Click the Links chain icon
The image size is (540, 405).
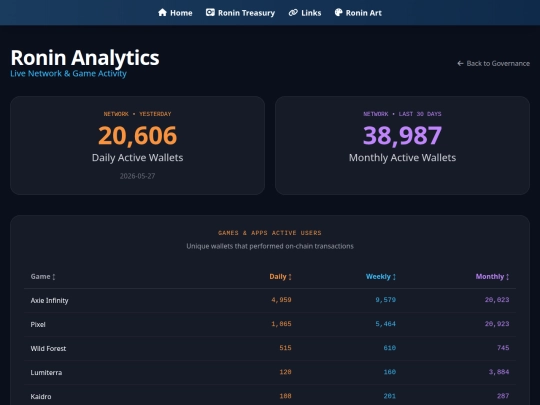click(293, 13)
